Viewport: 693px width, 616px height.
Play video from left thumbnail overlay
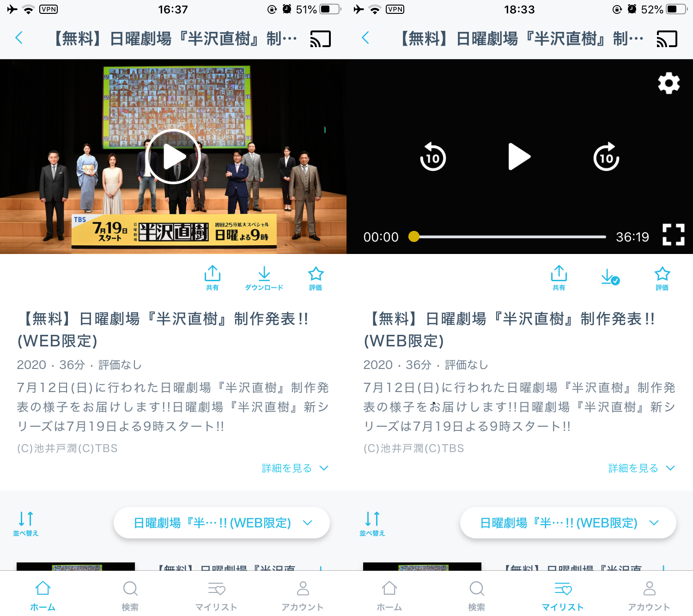click(x=173, y=157)
